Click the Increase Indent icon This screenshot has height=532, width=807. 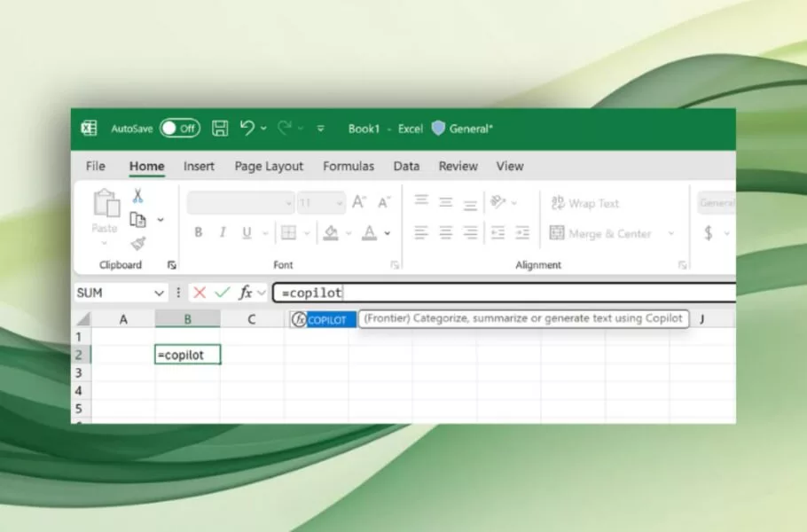click(x=522, y=232)
